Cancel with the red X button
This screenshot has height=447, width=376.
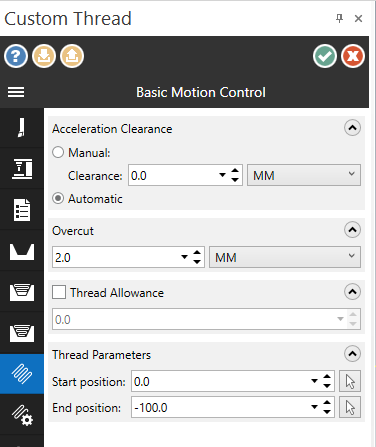(x=353, y=56)
